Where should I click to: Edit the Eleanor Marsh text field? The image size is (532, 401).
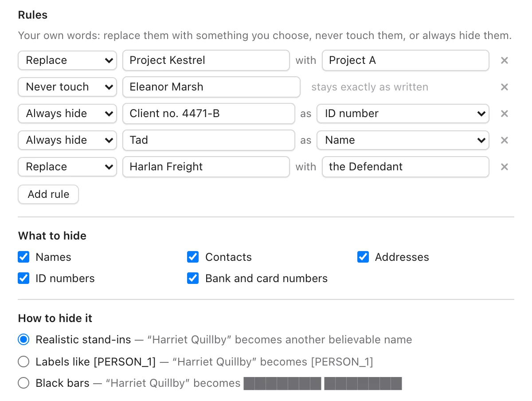211,87
